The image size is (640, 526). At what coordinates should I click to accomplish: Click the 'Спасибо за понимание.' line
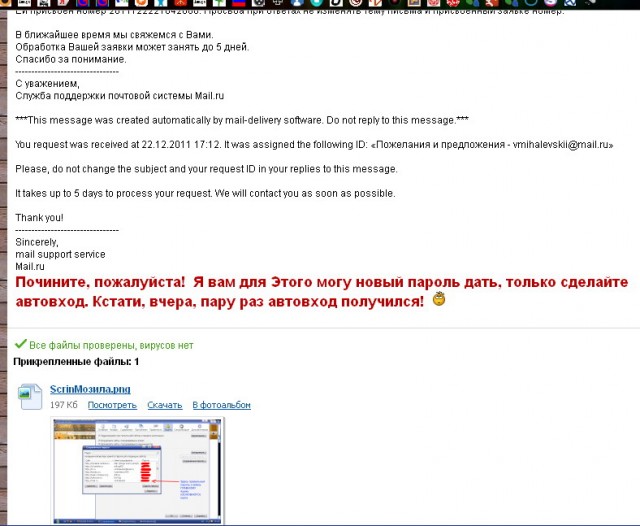click(69, 60)
